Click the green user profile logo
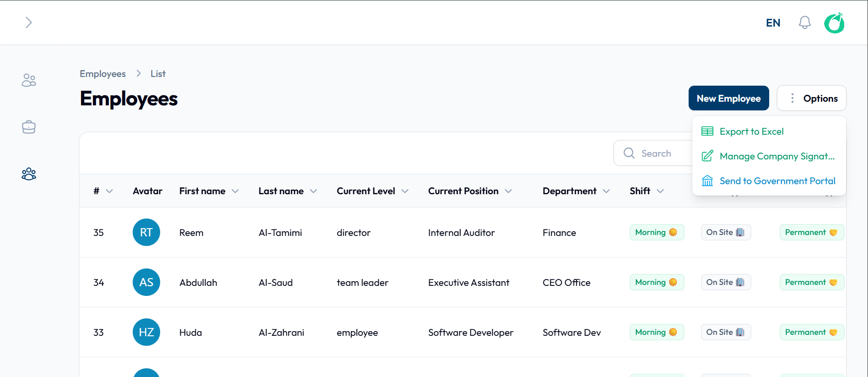868x377 pixels. click(x=834, y=23)
